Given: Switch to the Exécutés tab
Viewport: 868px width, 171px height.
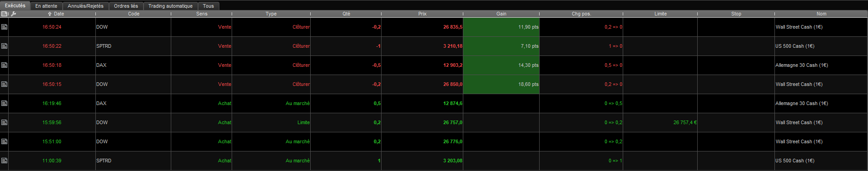Looking at the screenshot, I should (x=15, y=5).
